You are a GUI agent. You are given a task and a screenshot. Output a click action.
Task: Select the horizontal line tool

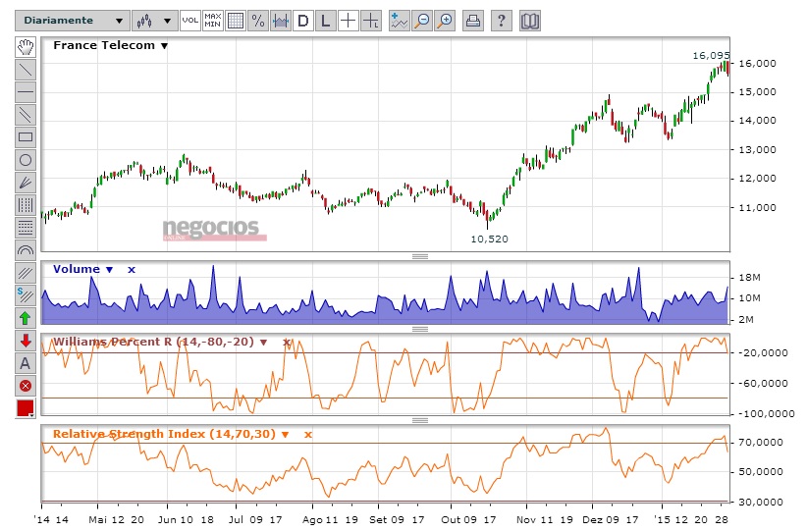(x=26, y=92)
